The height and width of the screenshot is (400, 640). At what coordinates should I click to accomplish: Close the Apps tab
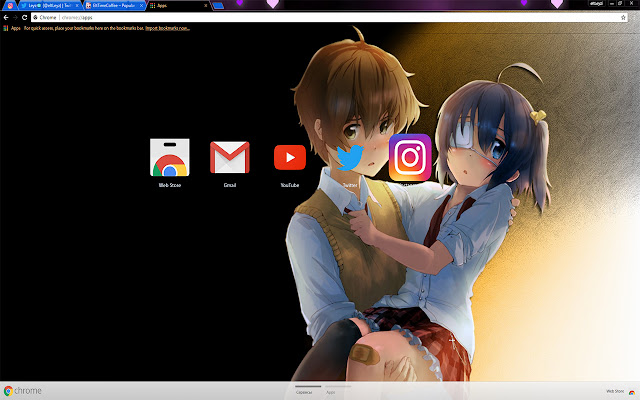[206, 6]
